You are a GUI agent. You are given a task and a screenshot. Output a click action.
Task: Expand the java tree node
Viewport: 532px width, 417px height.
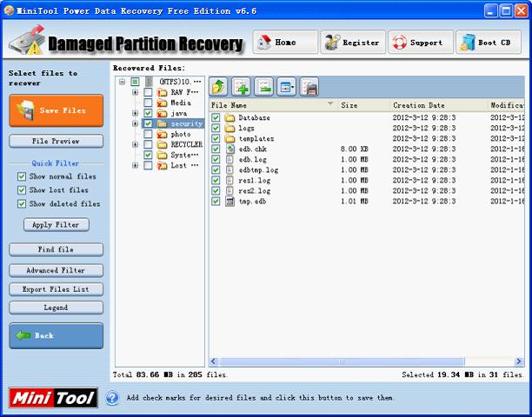coord(135,113)
